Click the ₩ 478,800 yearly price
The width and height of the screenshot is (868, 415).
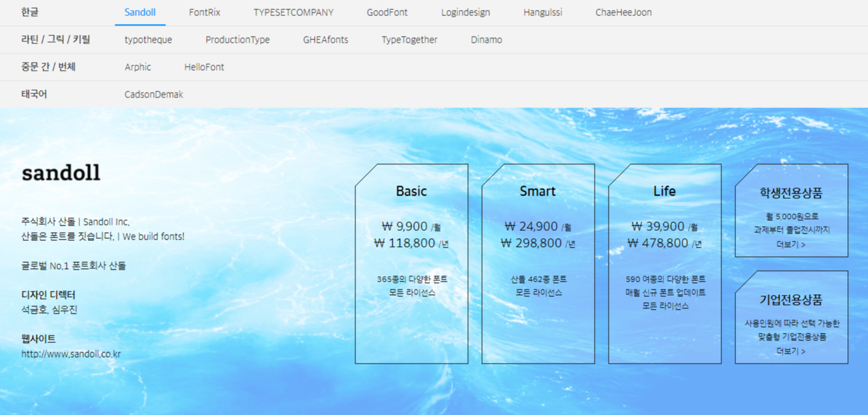coord(665,244)
